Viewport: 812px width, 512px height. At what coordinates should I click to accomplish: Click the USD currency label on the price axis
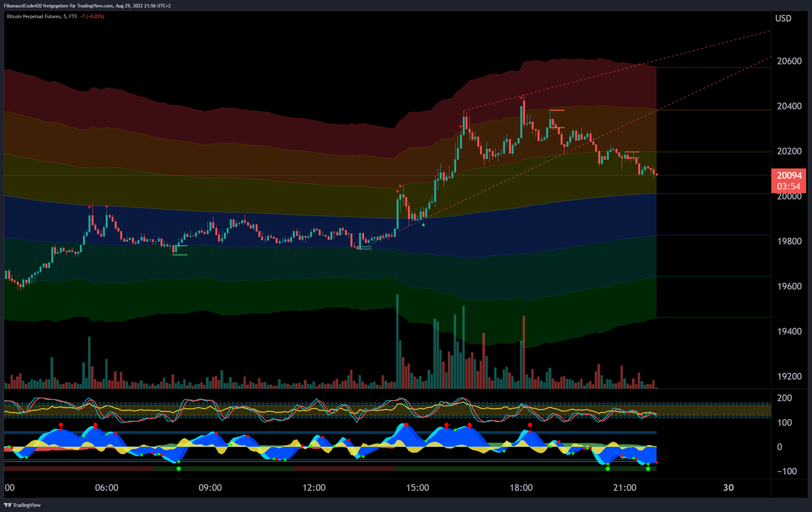(x=784, y=18)
